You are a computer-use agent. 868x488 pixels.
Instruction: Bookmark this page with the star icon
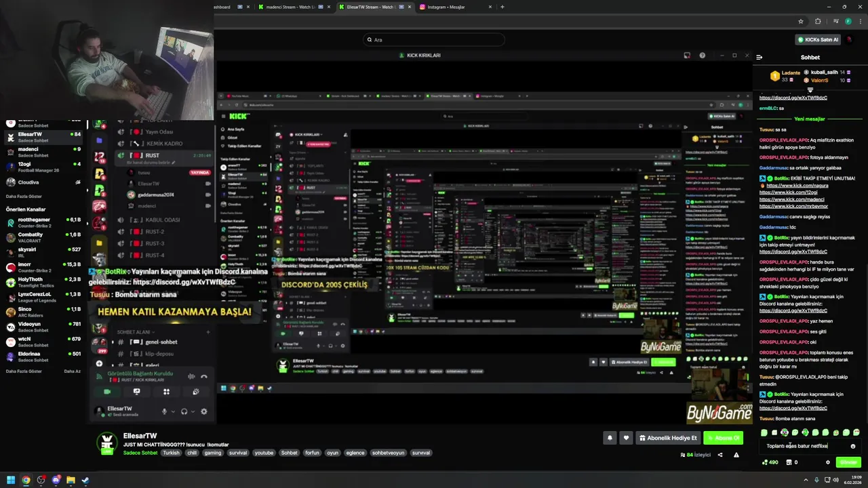pyautogui.click(x=801, y=22)
